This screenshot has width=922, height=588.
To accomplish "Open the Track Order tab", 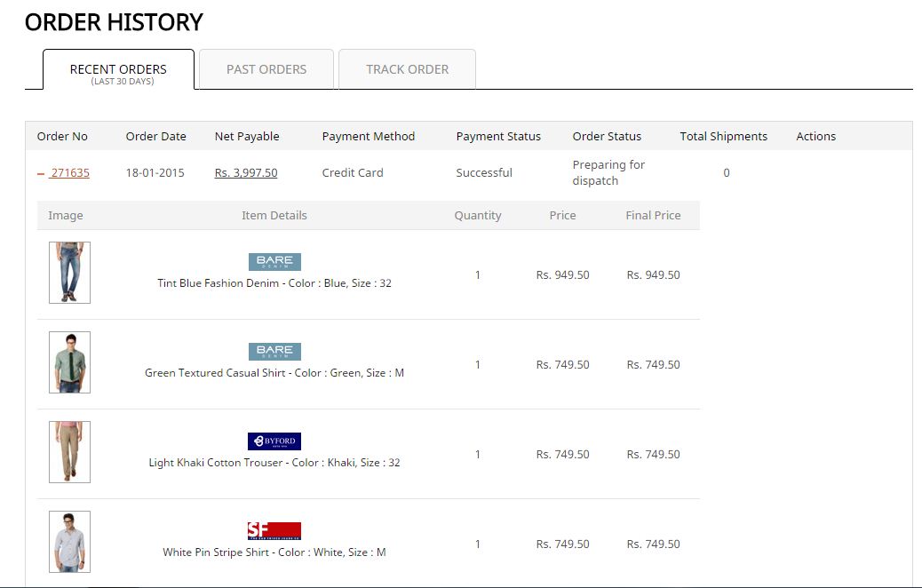I will tap(407, 69).
